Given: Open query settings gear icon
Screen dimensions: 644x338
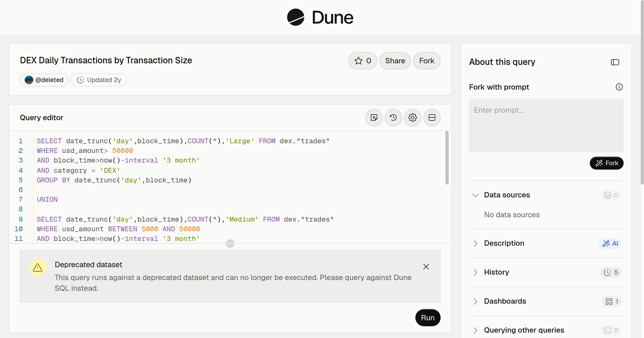Looking at the screenshot, I should click(x=413, y=117).
